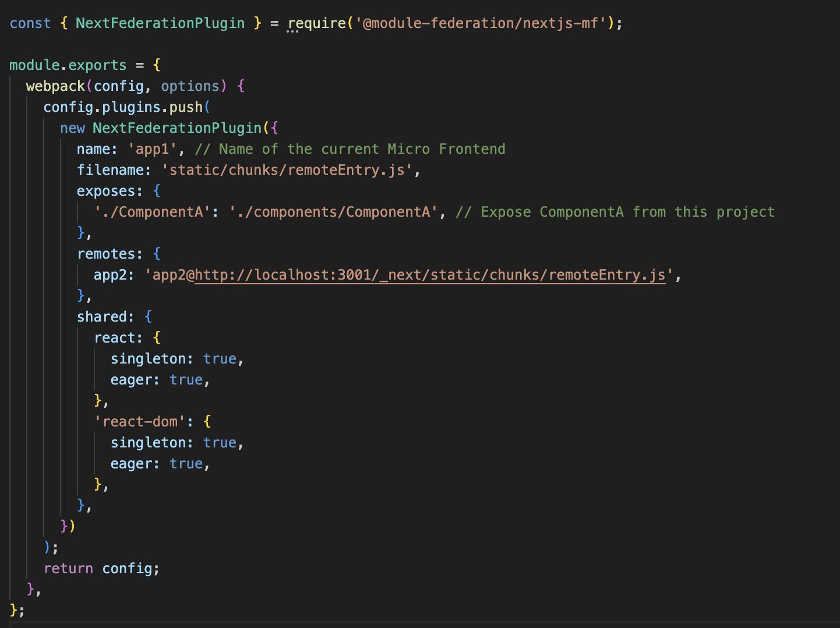The width and height of the screenshot is (840, 628).
Task: Click the 'options' parameter
Action: 190,86
